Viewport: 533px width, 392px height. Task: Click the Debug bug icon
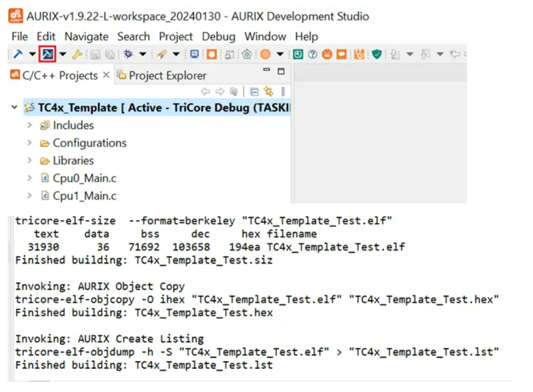pyautogui.click(x=128, y=54)
